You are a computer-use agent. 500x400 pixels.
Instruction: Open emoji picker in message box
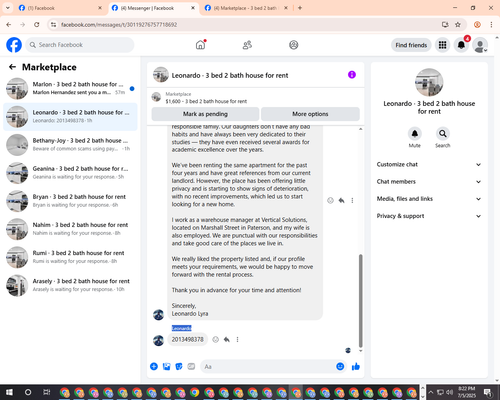coord(340,367)
